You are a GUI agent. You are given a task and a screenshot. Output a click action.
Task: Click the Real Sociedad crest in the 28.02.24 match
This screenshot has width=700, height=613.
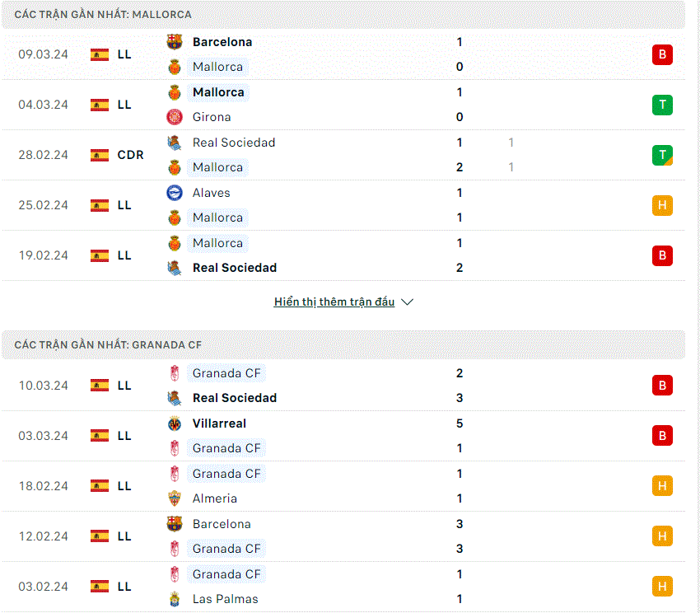175,143
